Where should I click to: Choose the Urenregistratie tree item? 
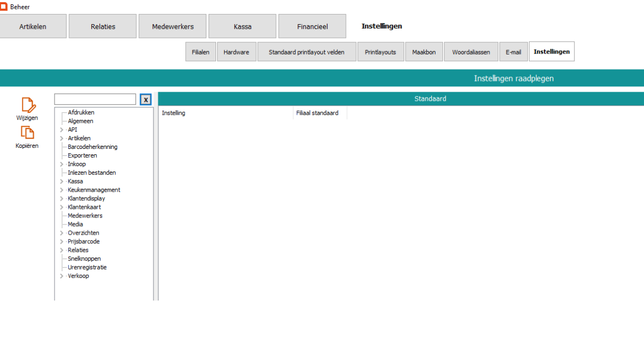pyautogui.click(x=87, y=268)
